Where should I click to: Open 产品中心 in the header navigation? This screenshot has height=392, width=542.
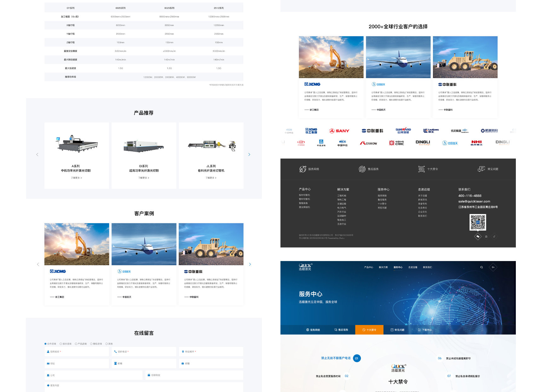coord(369,267)
